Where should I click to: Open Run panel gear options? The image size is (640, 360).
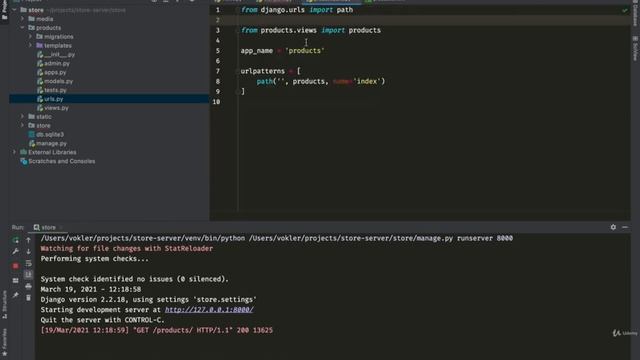click(613, 227)
